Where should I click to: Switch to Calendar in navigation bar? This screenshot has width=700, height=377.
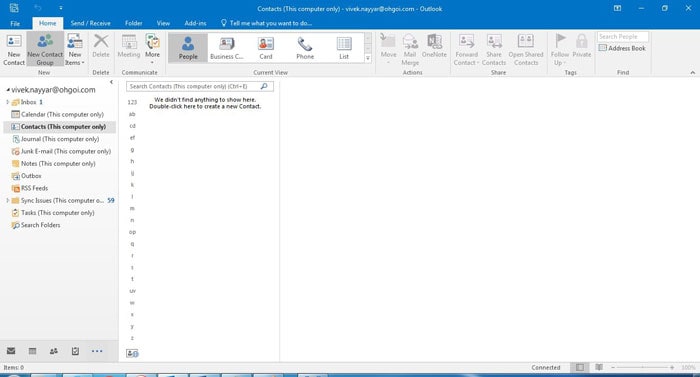tap(33, 351)
